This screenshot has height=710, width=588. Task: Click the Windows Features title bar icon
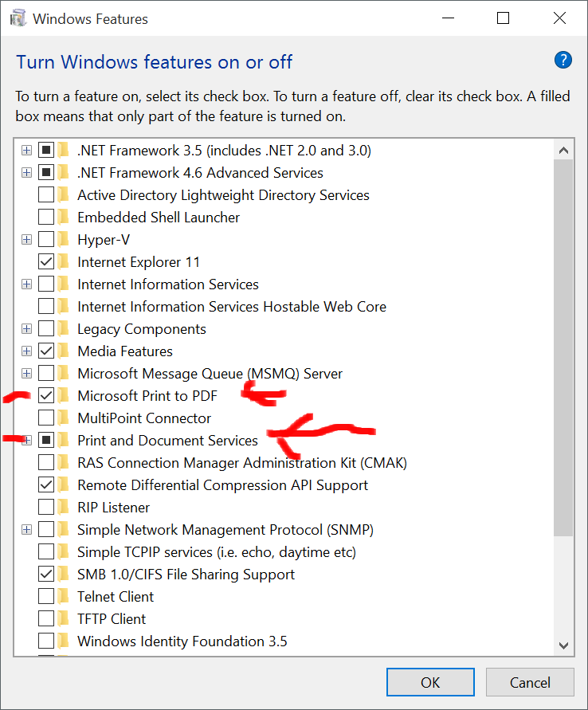(x=18, y=19)
